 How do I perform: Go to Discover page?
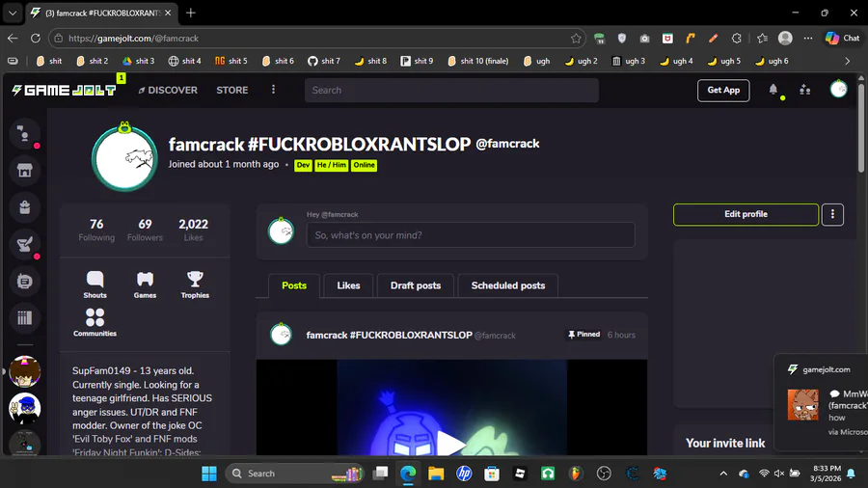(x=168, y=91)
